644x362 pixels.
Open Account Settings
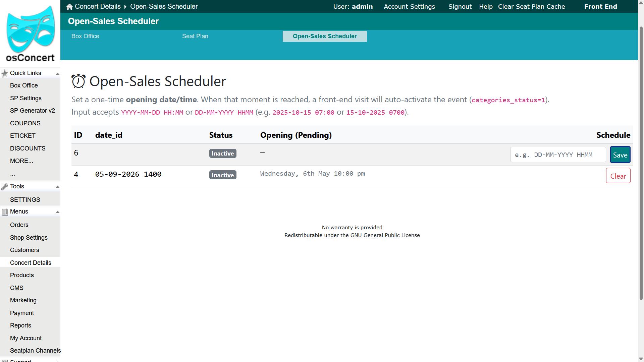coord(409,6)
